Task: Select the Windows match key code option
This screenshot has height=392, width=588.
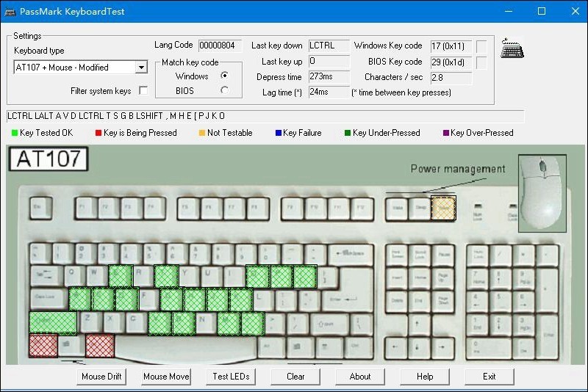Action: pyautogui.click(x=224, y=76)
